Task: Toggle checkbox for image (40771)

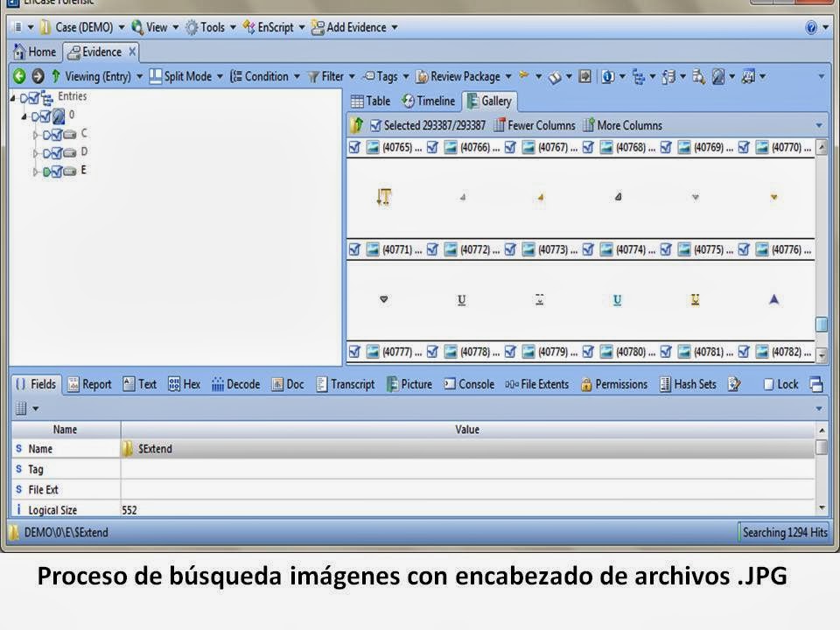Action: pos(354,249)
